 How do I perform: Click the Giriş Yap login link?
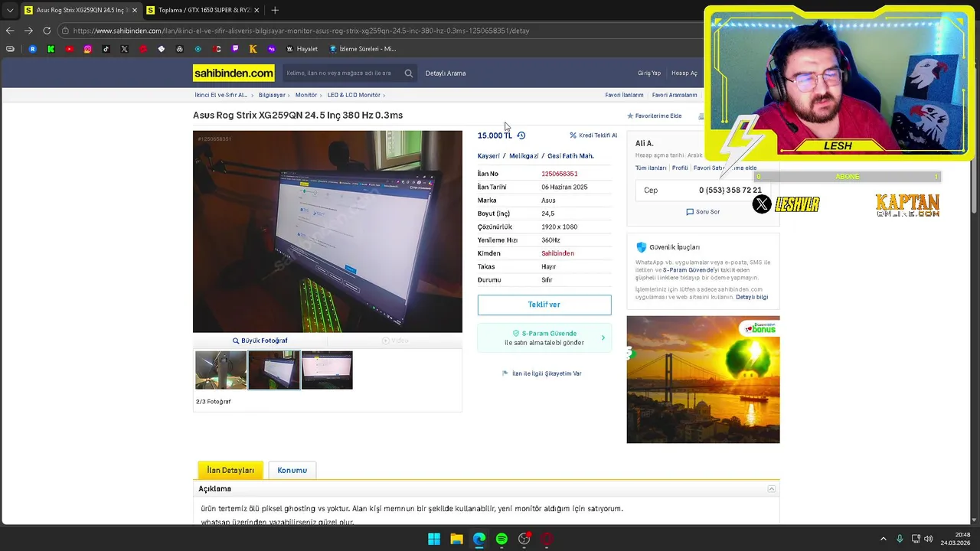coord(649,73)
